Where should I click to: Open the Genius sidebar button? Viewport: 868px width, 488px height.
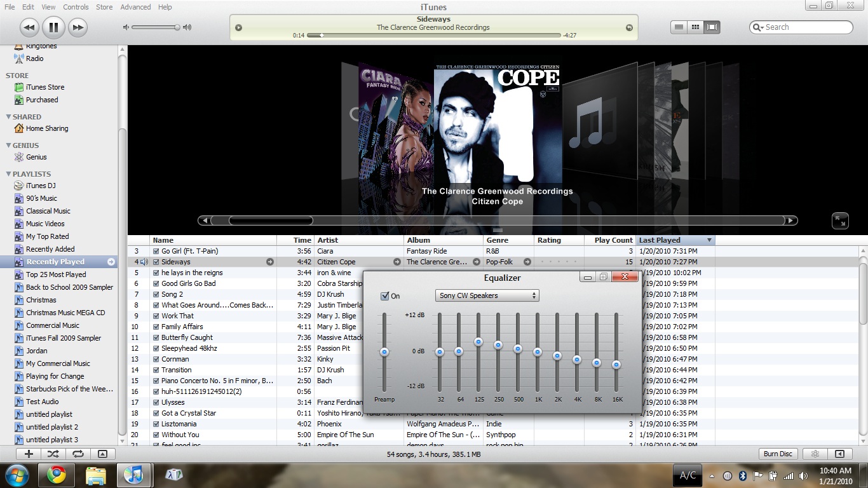815,454
